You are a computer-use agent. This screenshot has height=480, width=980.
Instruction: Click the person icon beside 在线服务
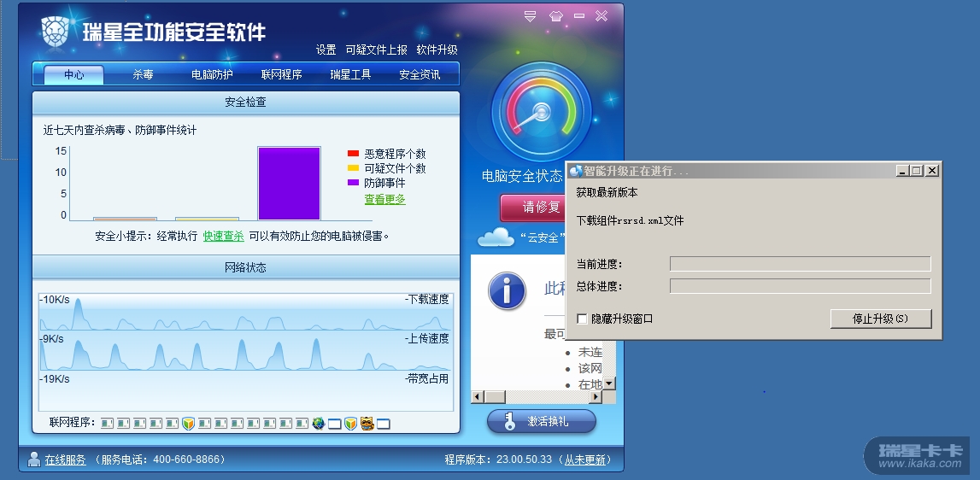click(x=34, y=460)
